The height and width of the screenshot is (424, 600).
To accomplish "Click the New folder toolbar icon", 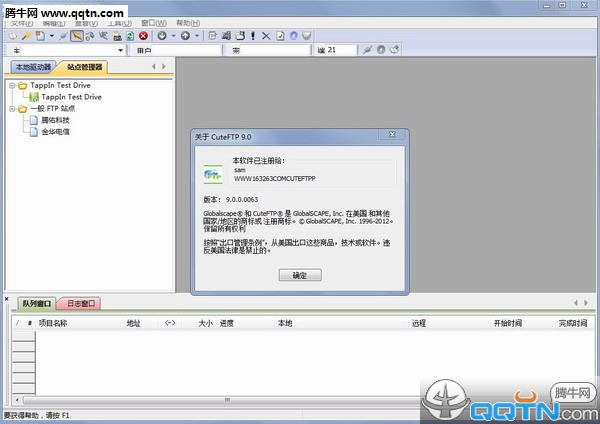I will click(x=240, y=36).
